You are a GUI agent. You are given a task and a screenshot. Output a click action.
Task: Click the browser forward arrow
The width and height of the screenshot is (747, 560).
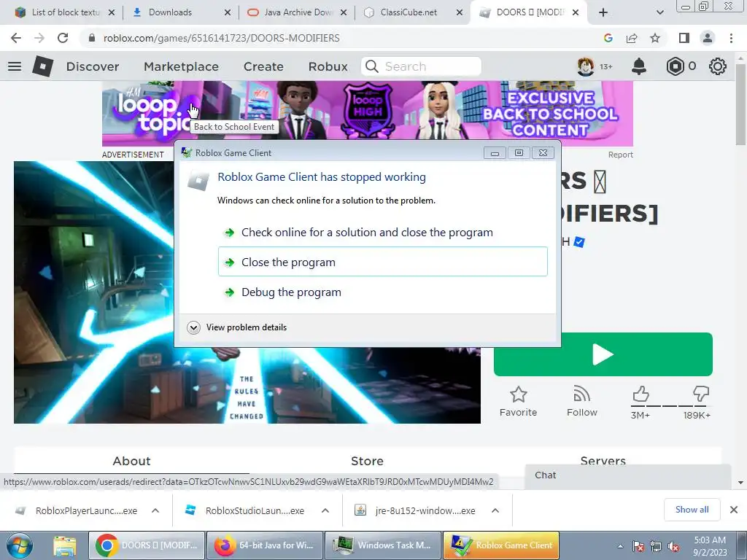pos(39,38)
